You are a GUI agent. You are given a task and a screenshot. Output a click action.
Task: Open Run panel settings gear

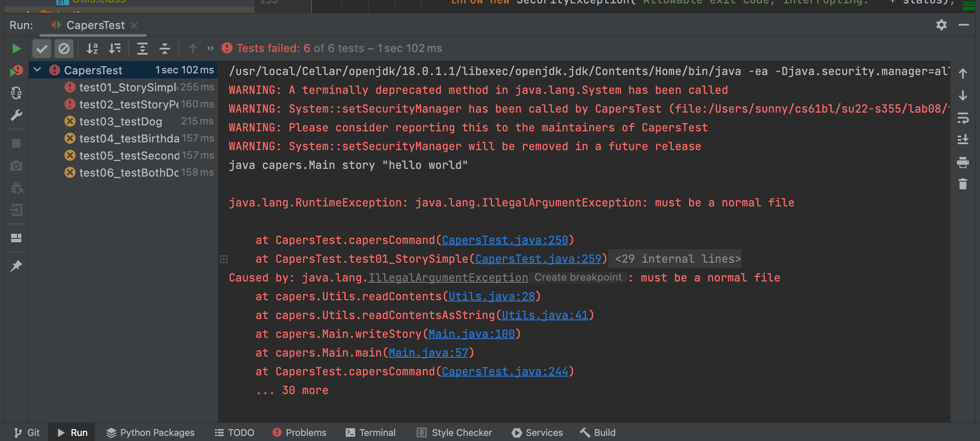941,25
